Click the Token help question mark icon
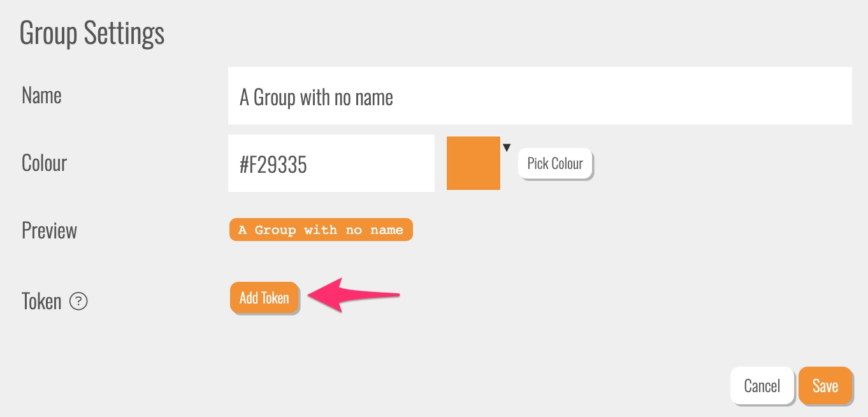 coord(78,301)
